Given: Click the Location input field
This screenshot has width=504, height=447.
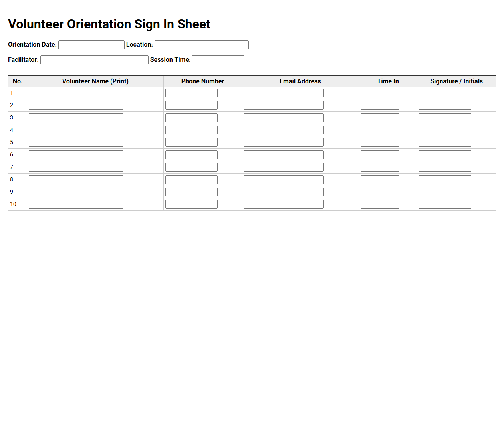Looking at the screenshot, I should tap(202, 45).
